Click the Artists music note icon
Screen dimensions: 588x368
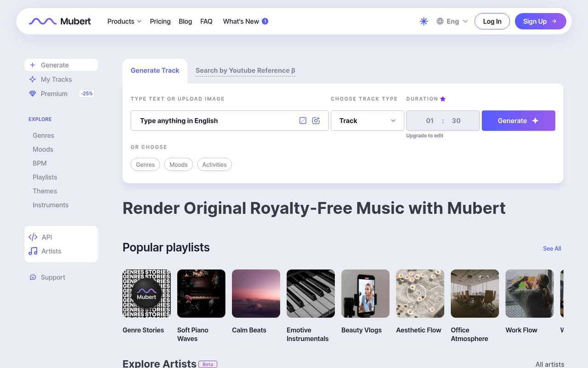tap(33, 251)
